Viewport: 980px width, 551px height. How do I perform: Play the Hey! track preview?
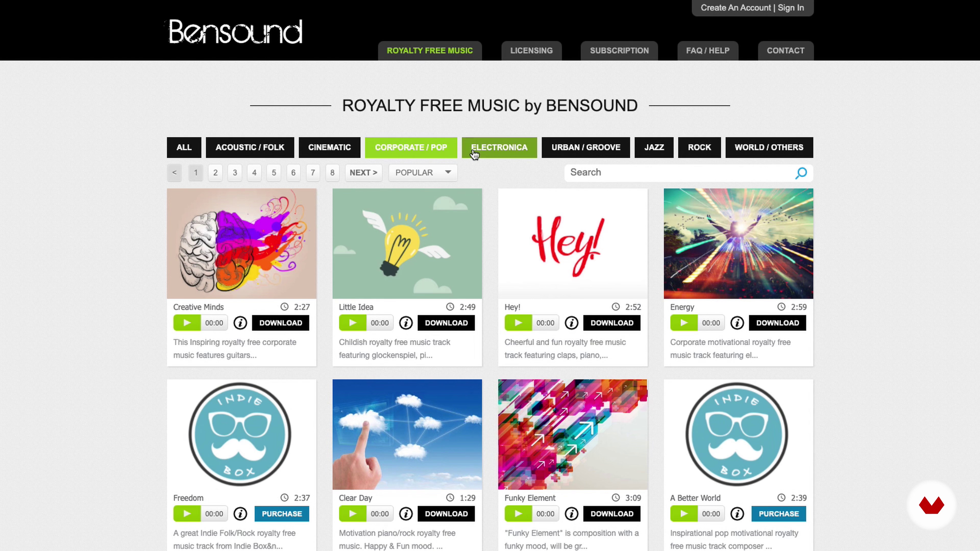coord(518,323)
